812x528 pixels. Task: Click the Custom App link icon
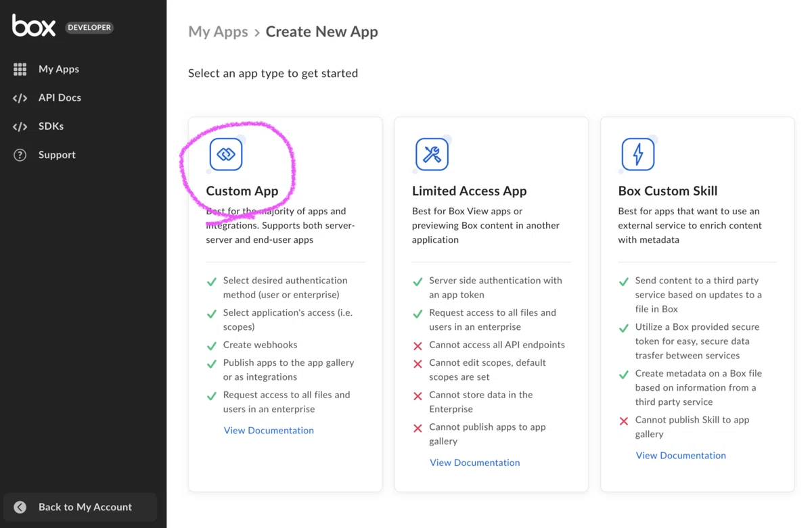[226, 154]
